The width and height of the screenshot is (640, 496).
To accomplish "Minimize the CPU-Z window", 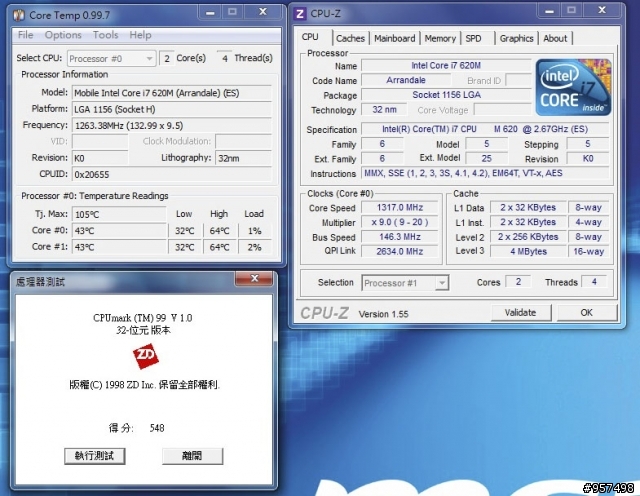I will click(549, 11).
